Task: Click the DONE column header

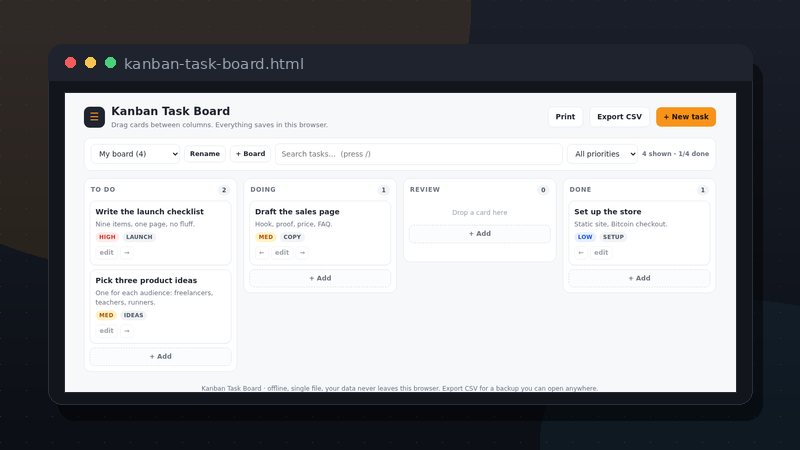Action: 581,189
